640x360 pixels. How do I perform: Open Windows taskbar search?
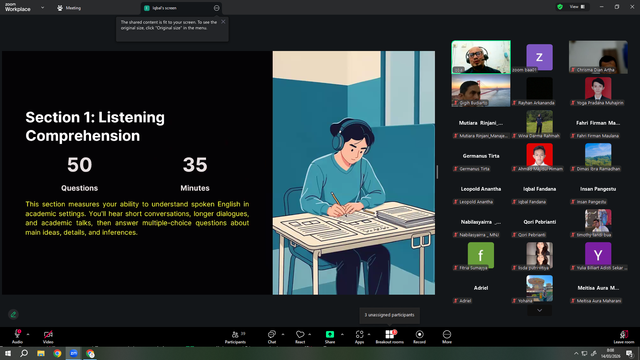tap(24, 353)
